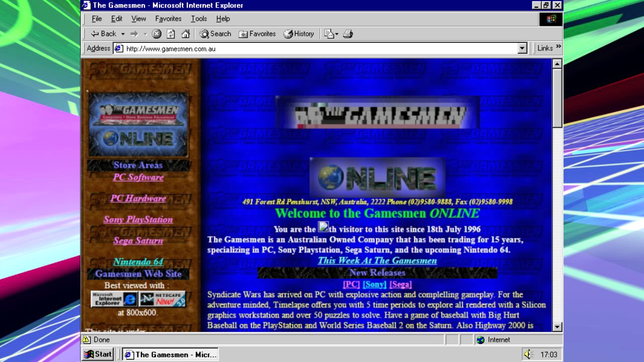Image resolution: width=644 pixels, height=362 pixels.
Task: Open the Edit menu
Action: coord(117,19)
